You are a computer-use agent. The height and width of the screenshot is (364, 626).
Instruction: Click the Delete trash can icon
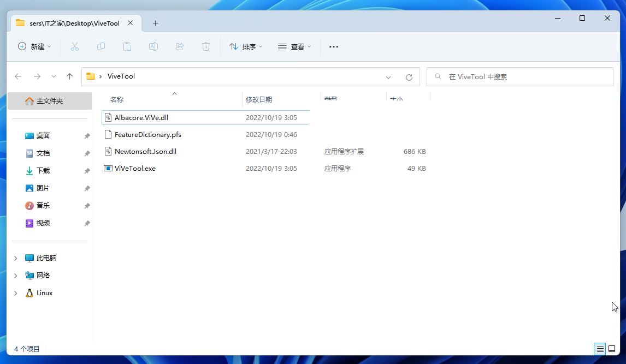pyautogui.click(x=206, y=47)
